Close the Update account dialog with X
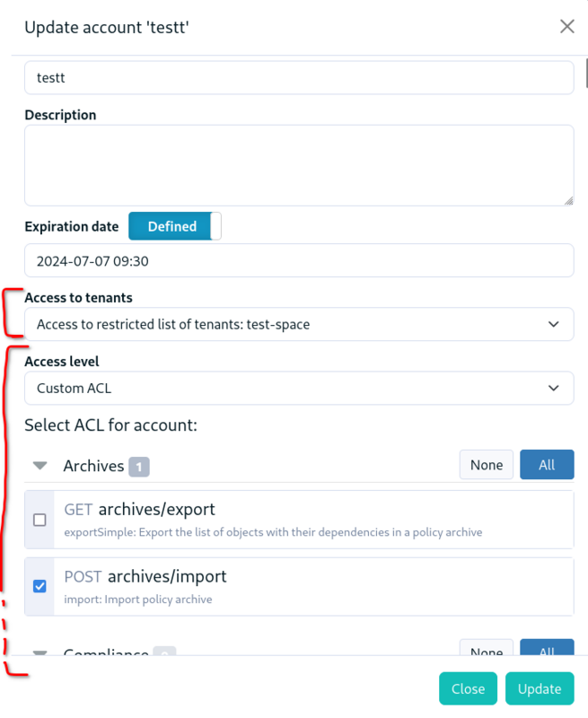 pyautogui.click(x=567, y=27)
